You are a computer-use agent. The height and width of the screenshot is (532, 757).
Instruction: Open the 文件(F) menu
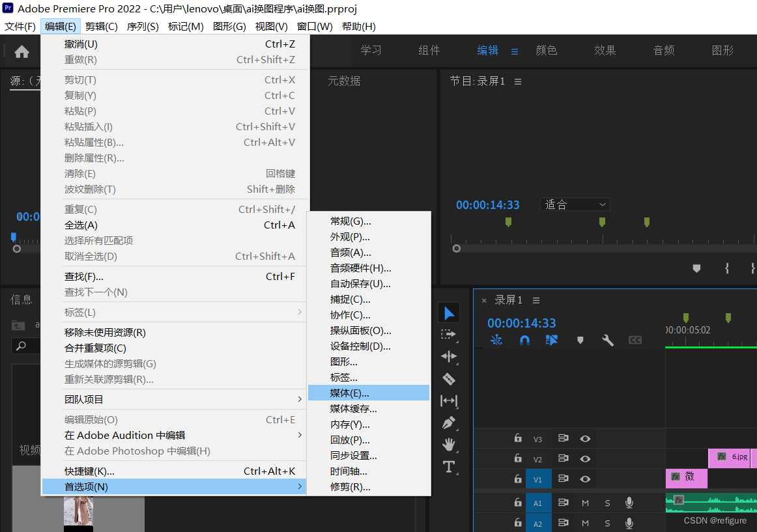20,27
